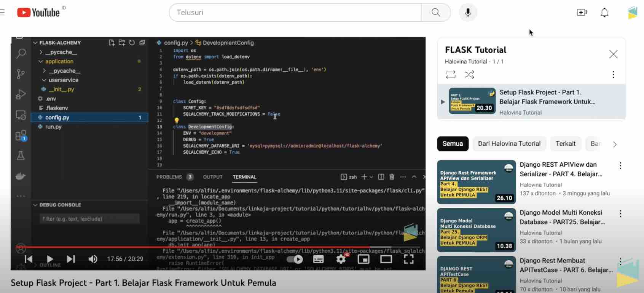Split the terminal pane

381,177
